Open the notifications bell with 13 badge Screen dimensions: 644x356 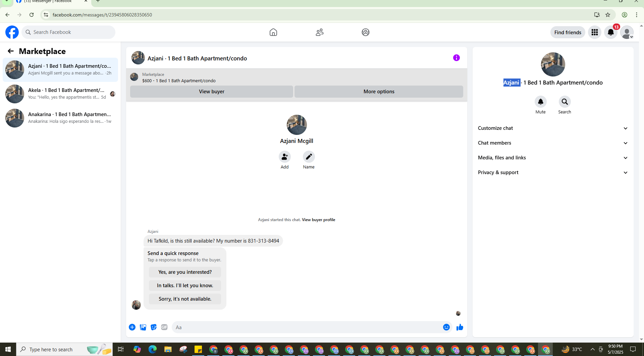click(611, 32)
